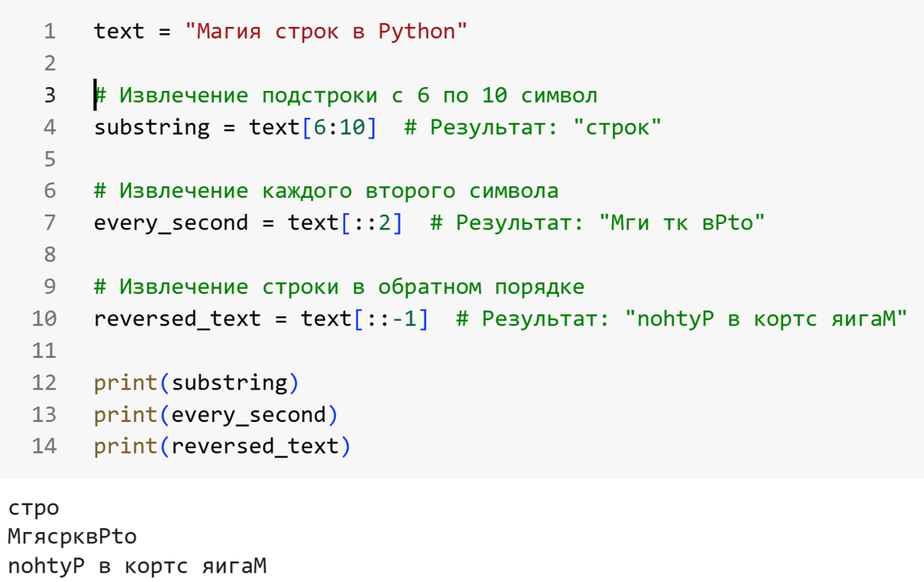Image resolution: width=924 pixels, height=582 pixels.
Task: Click line number 4 in the gutter
Action: (x=49, y=127)
